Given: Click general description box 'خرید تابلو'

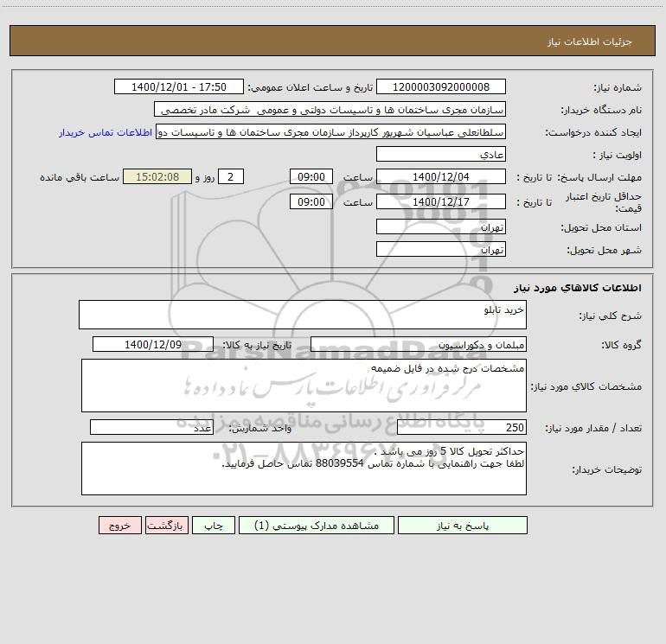Looking at the screenshot, I should (303, 315).
